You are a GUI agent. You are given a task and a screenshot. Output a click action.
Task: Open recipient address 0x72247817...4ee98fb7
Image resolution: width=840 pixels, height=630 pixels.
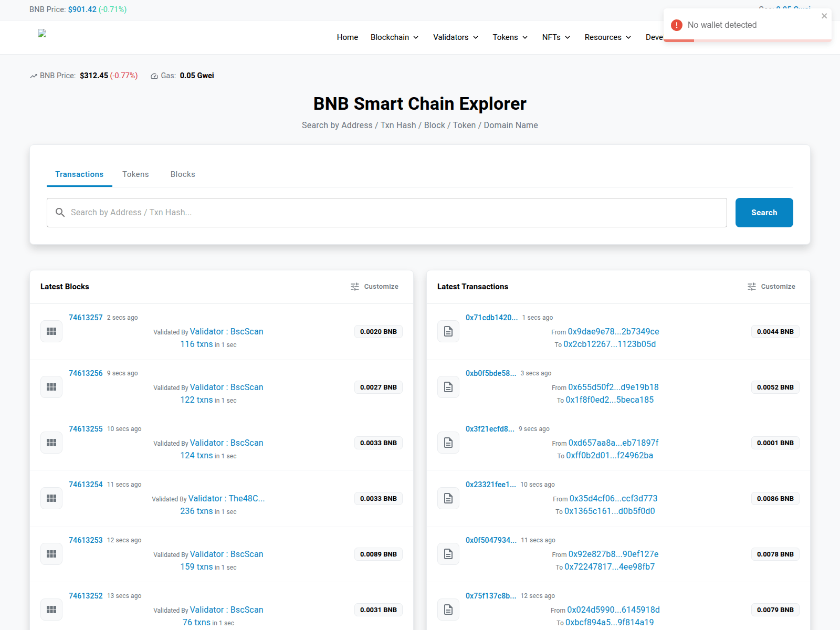(x=610, y=567)
